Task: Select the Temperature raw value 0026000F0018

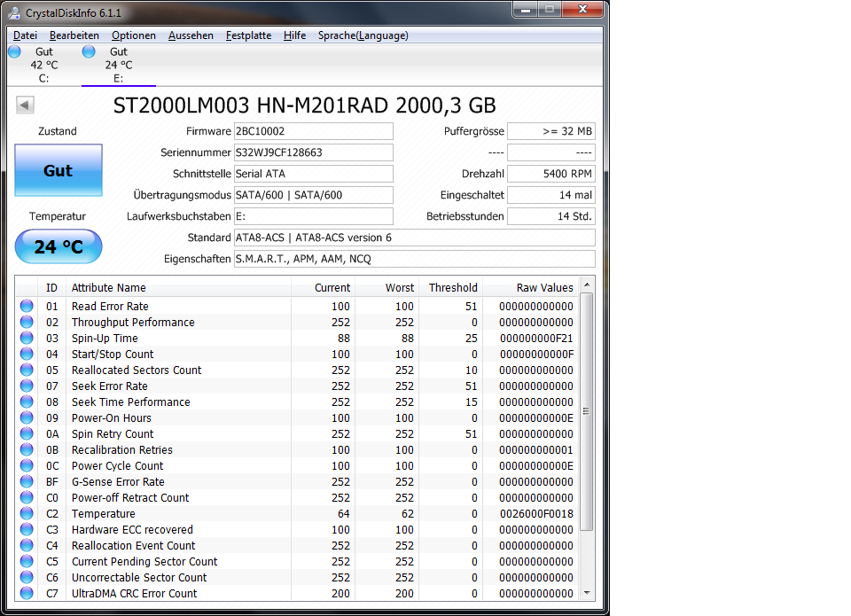Action: point(536,513)
